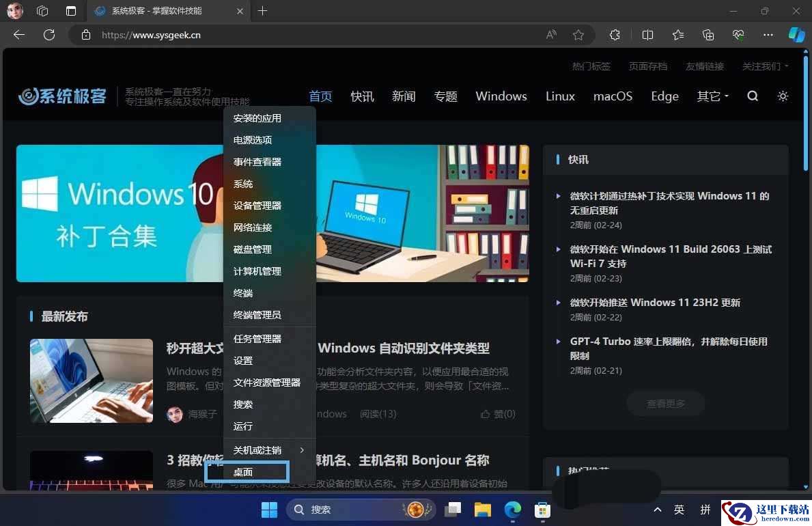Choose 系统 in Win+X menu
This screenshot has height=526, width=812.
(x=269, y=184)
